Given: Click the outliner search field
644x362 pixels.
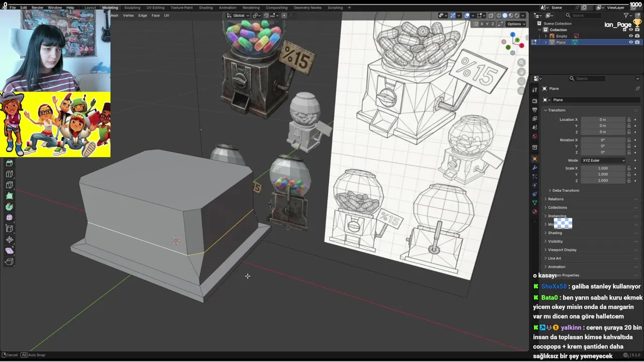Looking at the screenshot, I should tap(584, 16).
